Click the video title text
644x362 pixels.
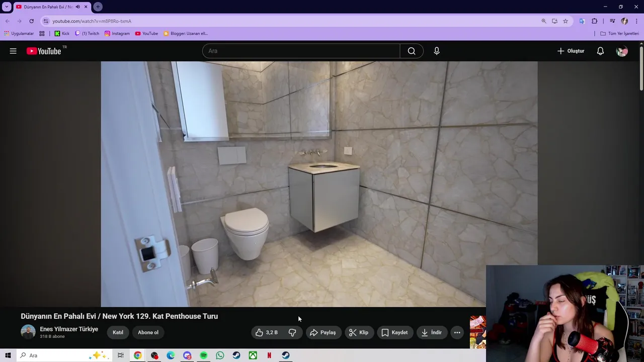[x=119, y=316]
